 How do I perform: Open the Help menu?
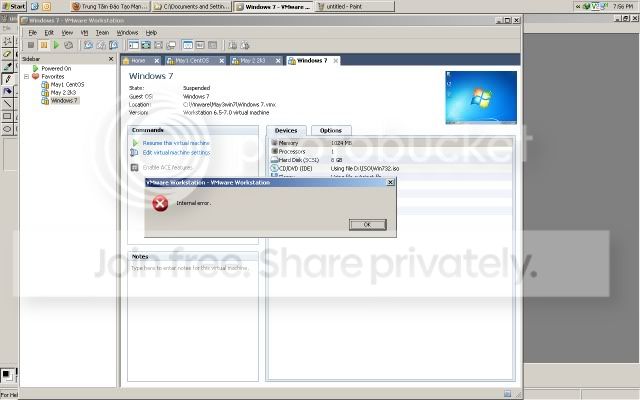(x=151, y=33)
